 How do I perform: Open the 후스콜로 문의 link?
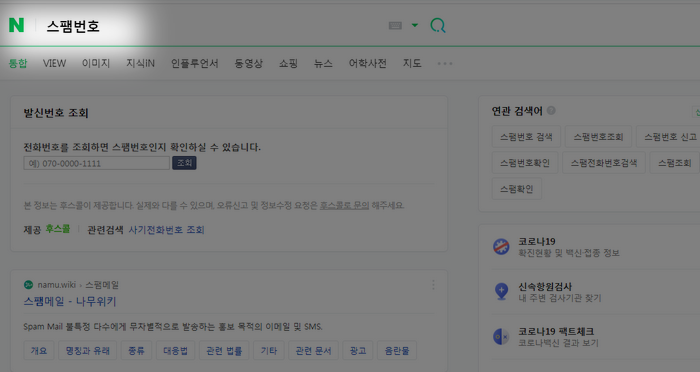tap(344, 205)
